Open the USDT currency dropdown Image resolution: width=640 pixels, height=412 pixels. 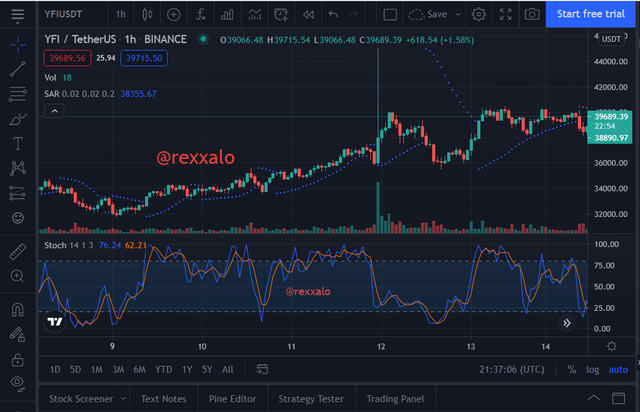611,39
